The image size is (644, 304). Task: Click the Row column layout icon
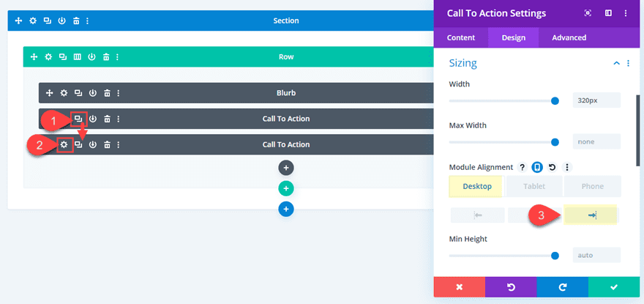[78, 56]
